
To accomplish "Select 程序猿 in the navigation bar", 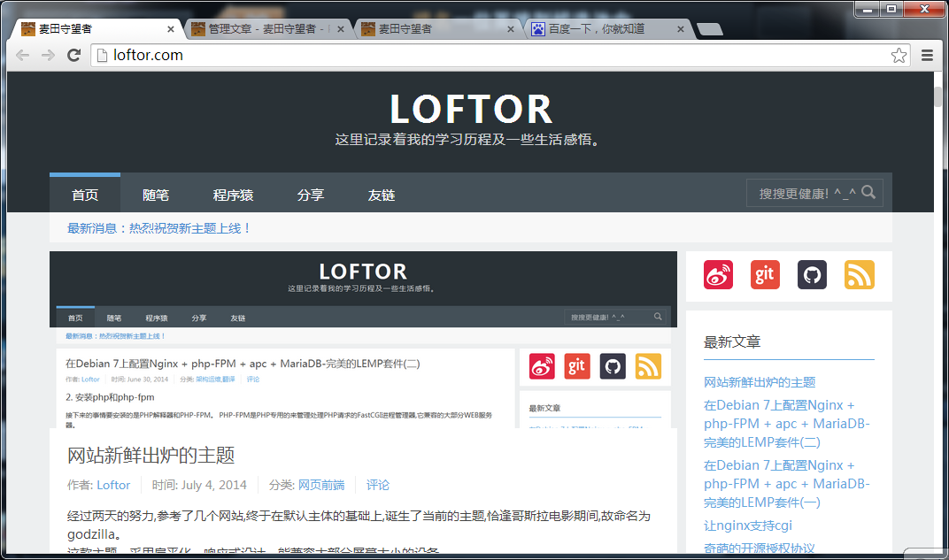I will point(233,196).
